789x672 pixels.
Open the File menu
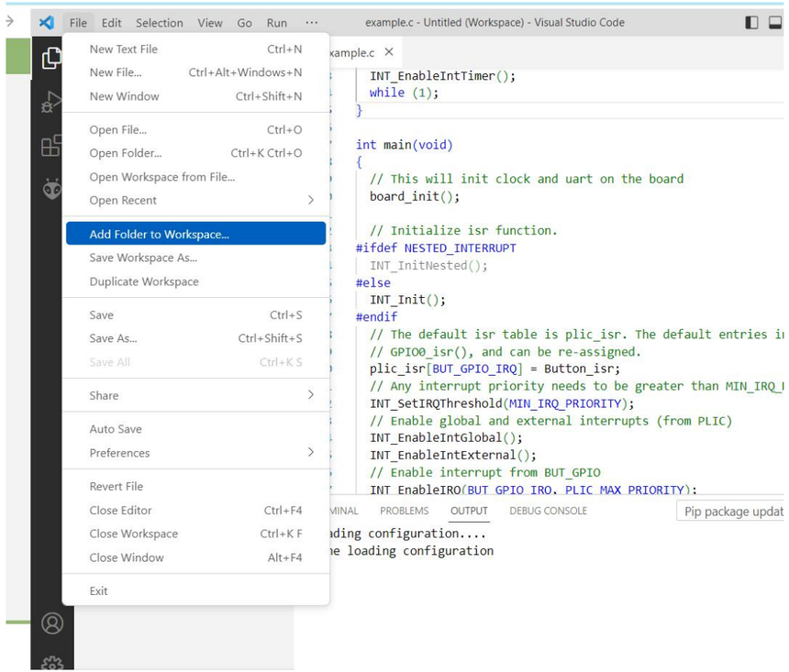pos(78,23)
